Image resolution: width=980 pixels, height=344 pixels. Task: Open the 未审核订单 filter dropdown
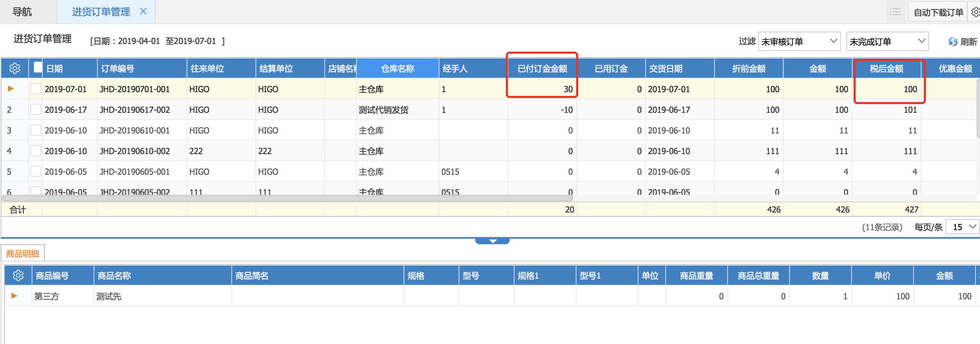799,41
